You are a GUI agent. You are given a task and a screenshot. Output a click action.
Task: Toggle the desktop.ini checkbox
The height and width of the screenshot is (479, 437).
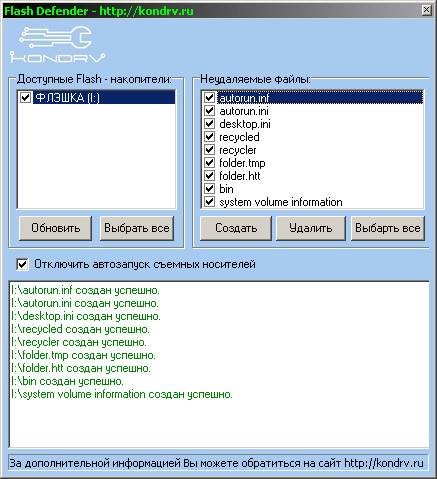click(x=209, y=124)
